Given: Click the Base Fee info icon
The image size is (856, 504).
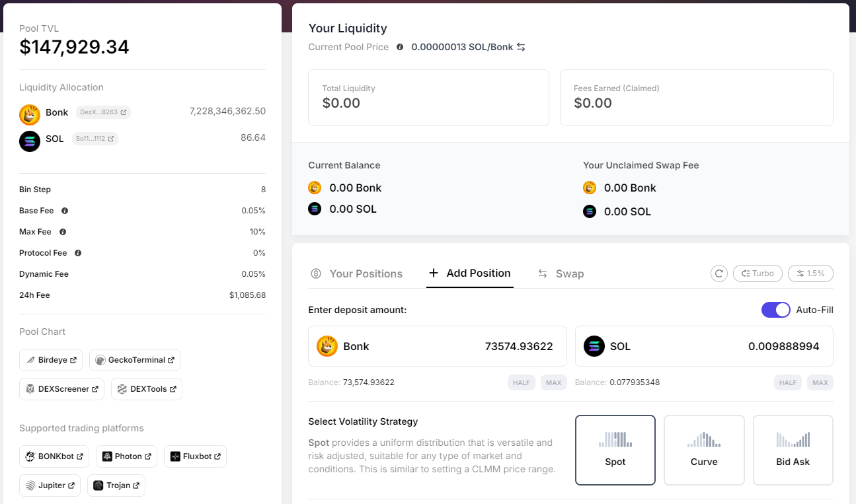Looking at the screenshot, I should pos(65,211).
